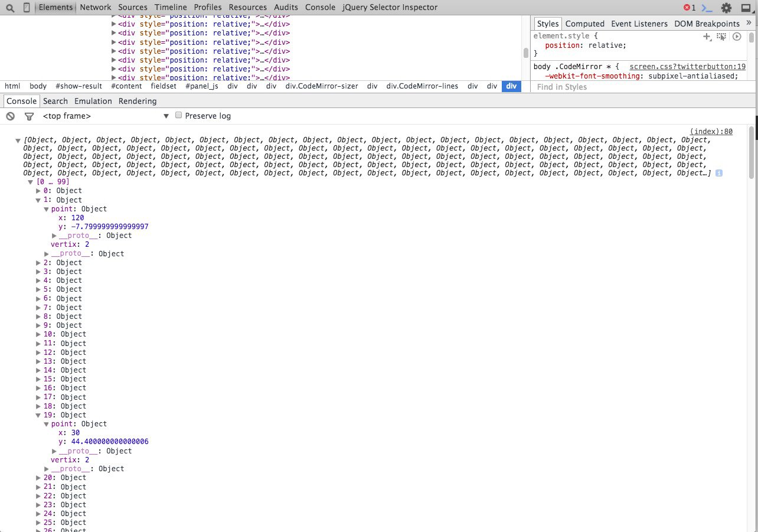The image size is (758, 532).
Task: Click the red error count indicator
Action: pyautogui.click(x=690, y=8)
